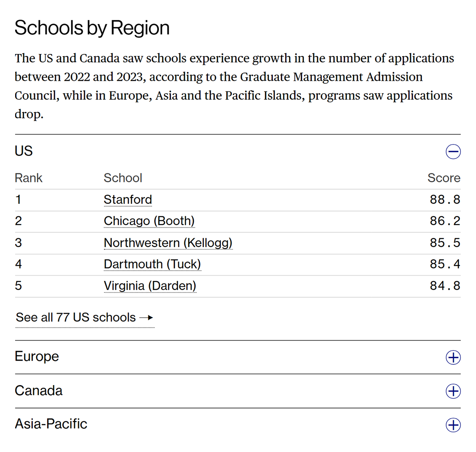Click the Canada section heading

[39, 390]
